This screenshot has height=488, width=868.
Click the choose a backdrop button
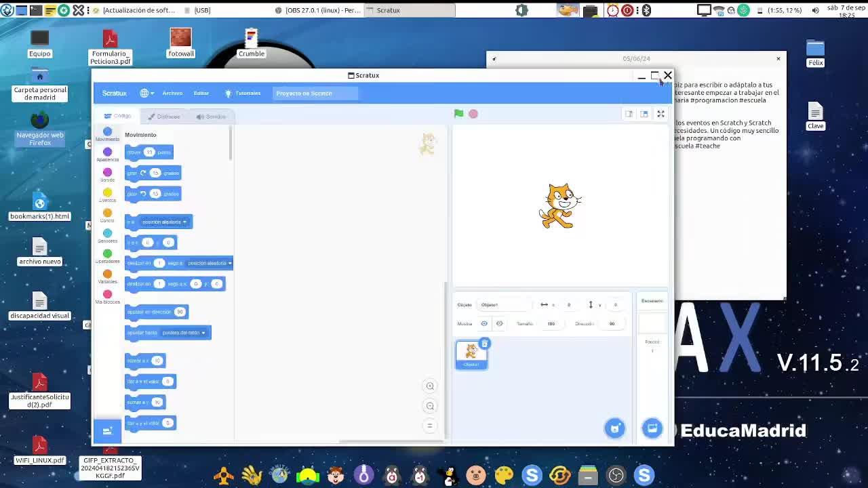[x=652, y=428]
